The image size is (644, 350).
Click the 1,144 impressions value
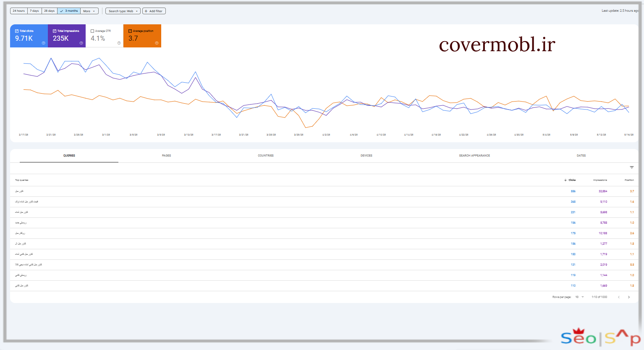[604, 275]
